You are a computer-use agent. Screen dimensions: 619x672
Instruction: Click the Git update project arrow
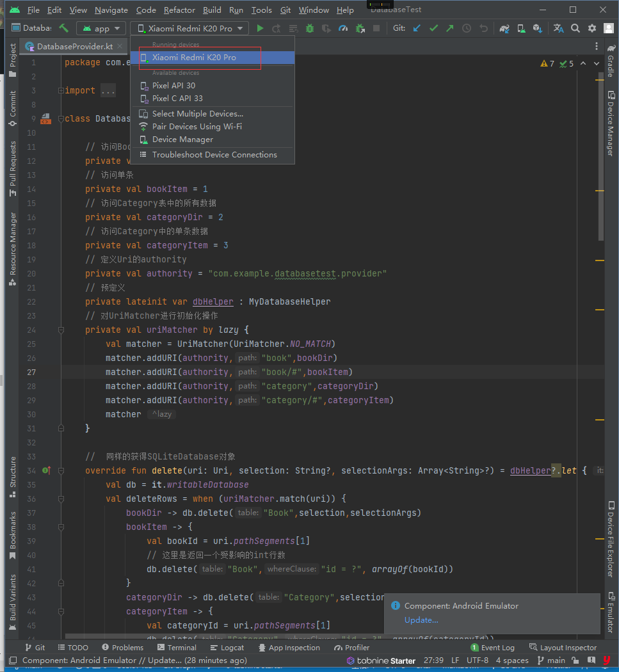(417, 28)
